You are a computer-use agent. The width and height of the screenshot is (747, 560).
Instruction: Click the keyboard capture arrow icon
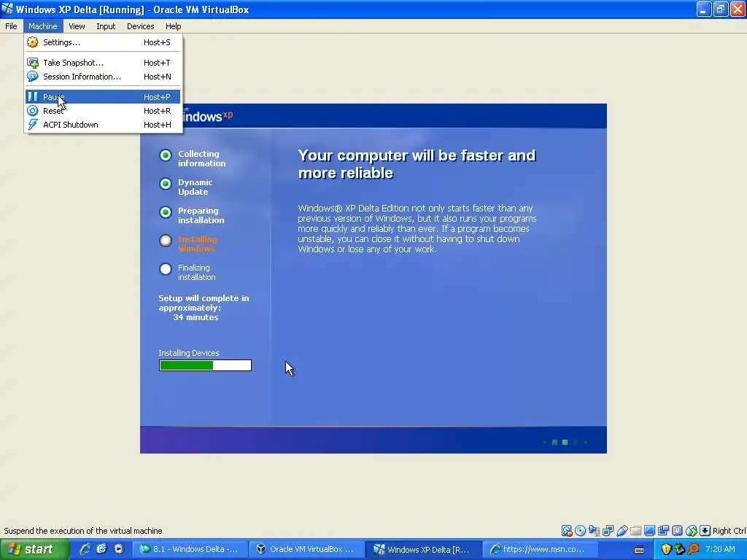pos(705,531)
